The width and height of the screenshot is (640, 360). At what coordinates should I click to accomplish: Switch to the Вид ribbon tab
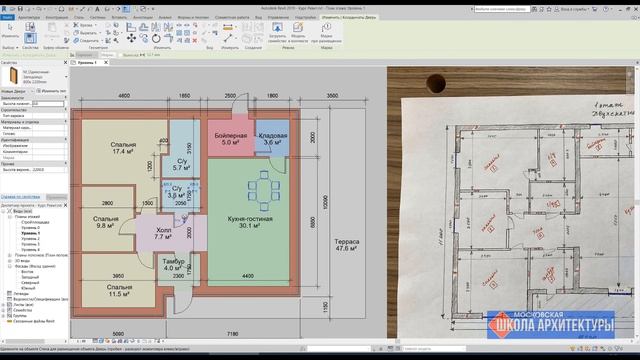click(x=258, y=18)
